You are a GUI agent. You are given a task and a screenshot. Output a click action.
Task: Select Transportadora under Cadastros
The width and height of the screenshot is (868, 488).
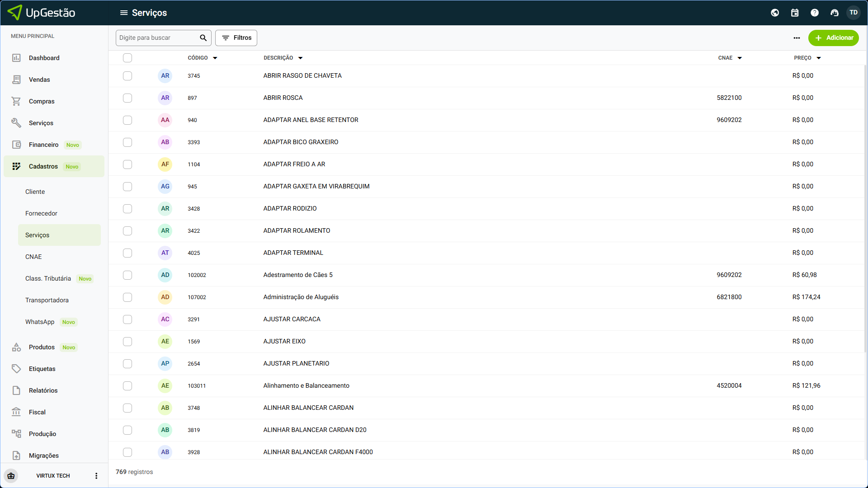(47, 300)
